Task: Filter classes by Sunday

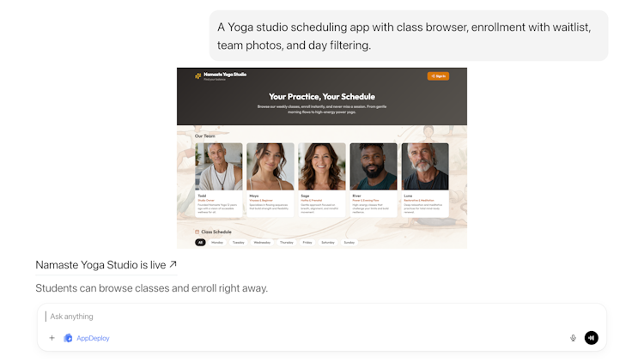Action: pos(349,243)
